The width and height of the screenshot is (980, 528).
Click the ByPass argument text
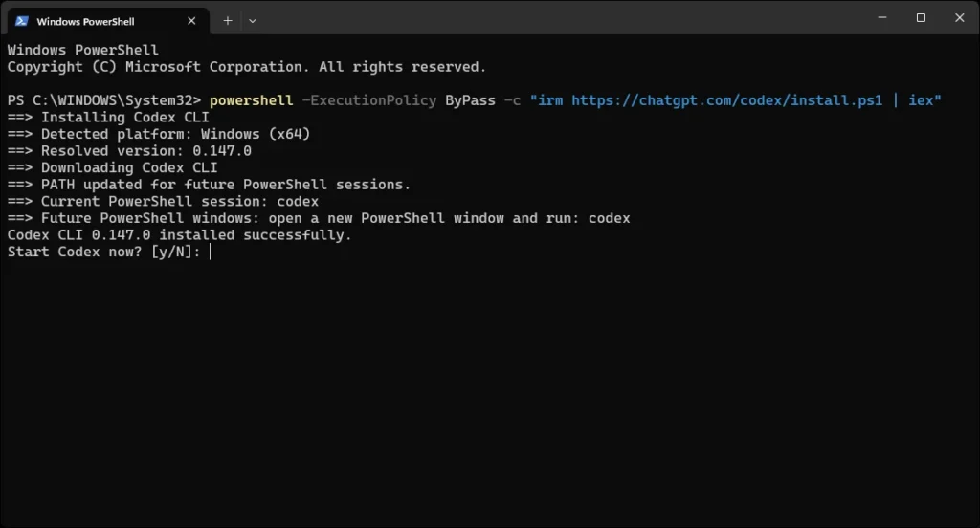470,100
